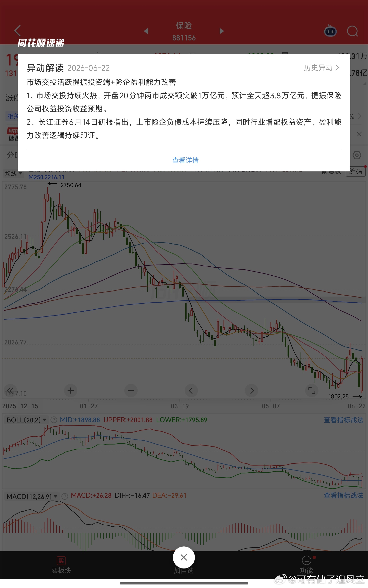
Task: Tap the back arrow in header
Action: (18, 31)
